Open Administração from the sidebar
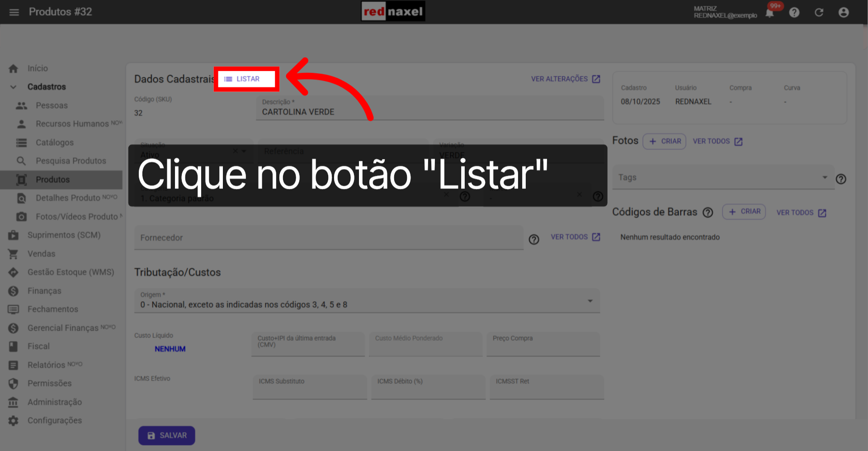 pos(55,402)
